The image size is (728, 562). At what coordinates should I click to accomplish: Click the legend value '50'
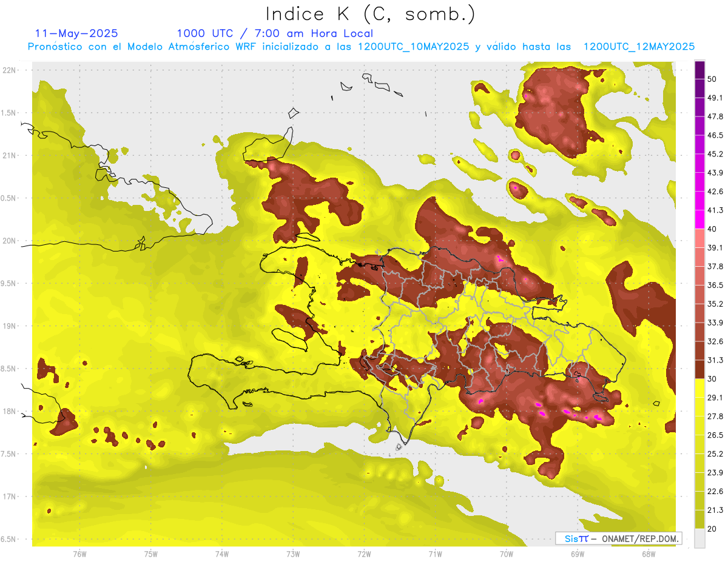[x=712, y=79]
